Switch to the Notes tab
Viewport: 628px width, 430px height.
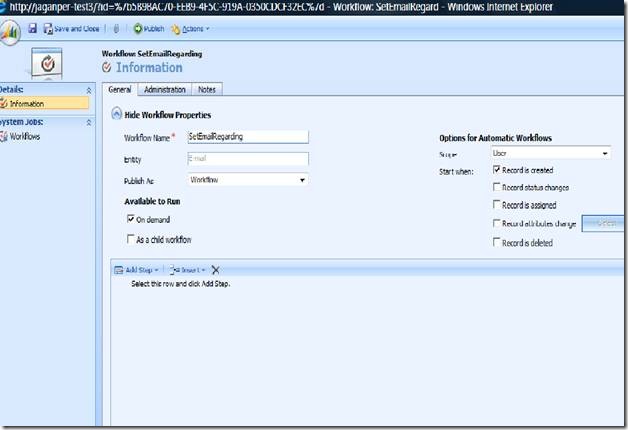[206, 90]
